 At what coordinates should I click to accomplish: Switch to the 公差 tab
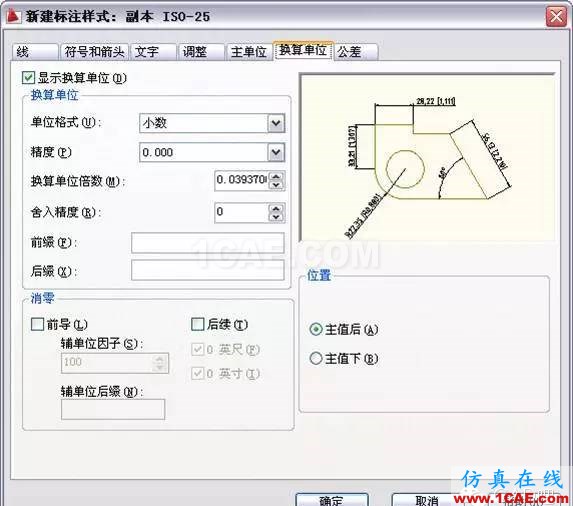[356, 52]
